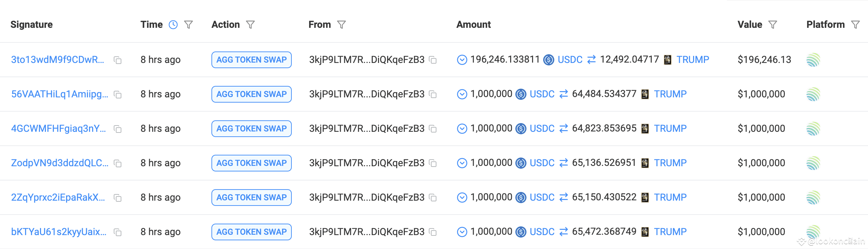868x249 pixels.
Task: Expand amount details for the 65,472.368749 TRUMP row
Action: pyautogui.click(x=462, y=232)
